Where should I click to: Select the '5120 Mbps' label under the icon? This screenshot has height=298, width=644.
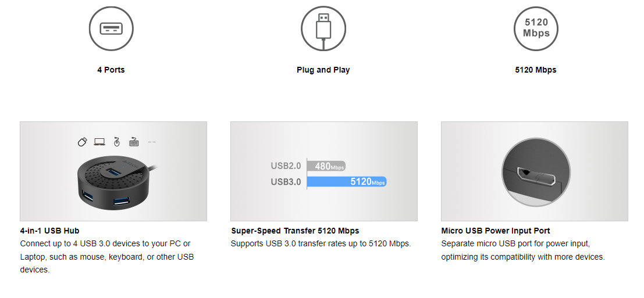(536, 70)
